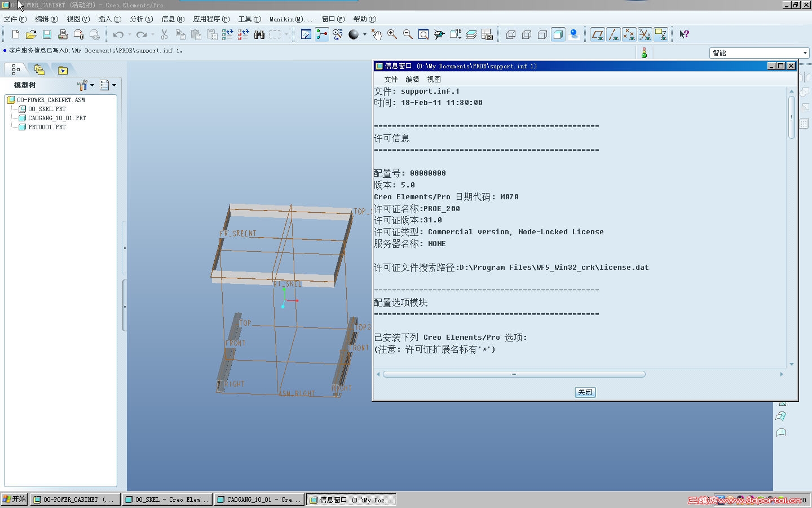Open the model tree Settings hammer icon
812x508 pixels.
coord(82,85)
